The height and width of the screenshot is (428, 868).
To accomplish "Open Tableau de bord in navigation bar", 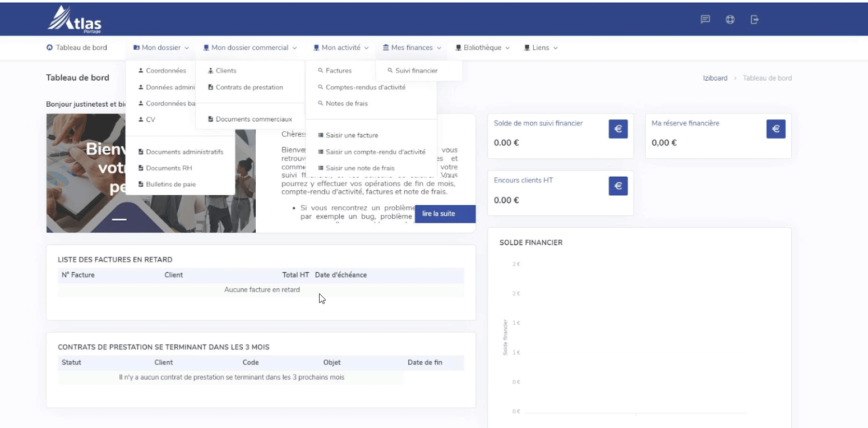I will click(x=77, y=48).
